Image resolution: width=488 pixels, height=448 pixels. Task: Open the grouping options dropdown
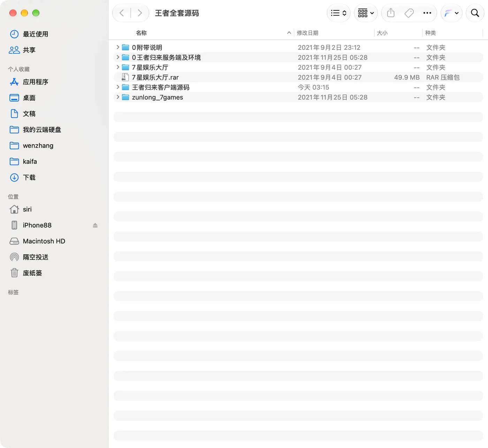366,13
